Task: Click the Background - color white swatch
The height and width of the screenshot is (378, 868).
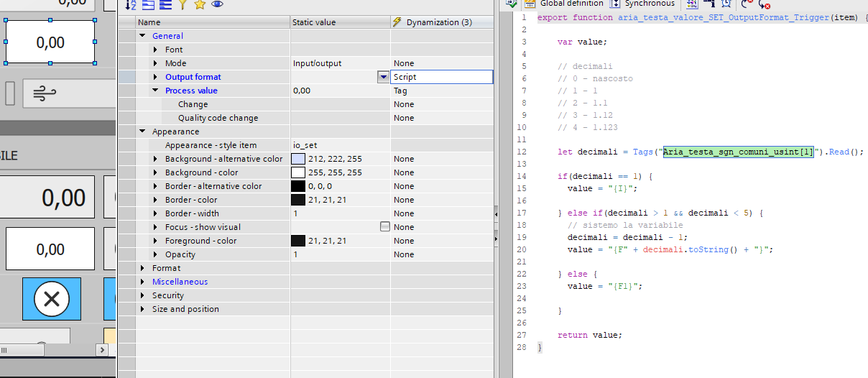Action: tap(298, 172)
